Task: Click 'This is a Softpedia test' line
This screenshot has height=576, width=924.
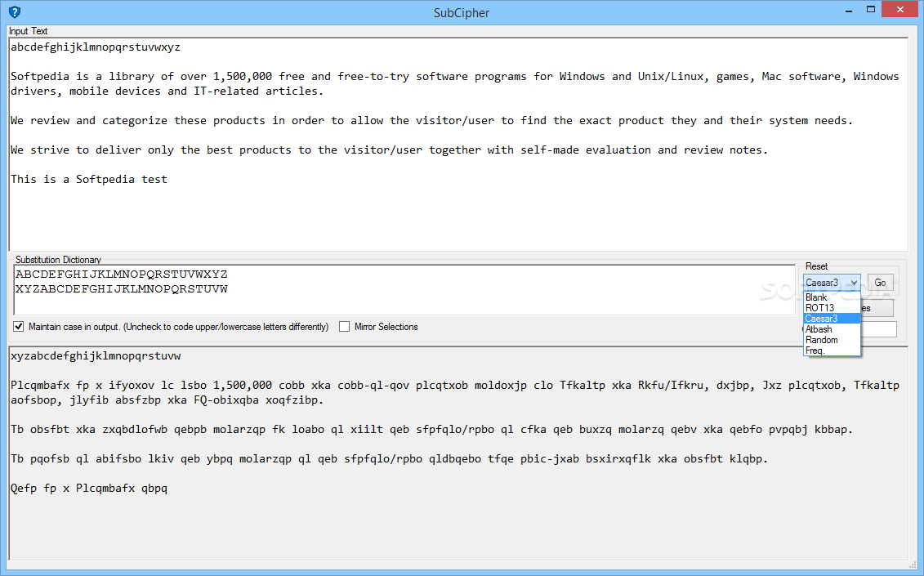Action: [x=89, y=179]
